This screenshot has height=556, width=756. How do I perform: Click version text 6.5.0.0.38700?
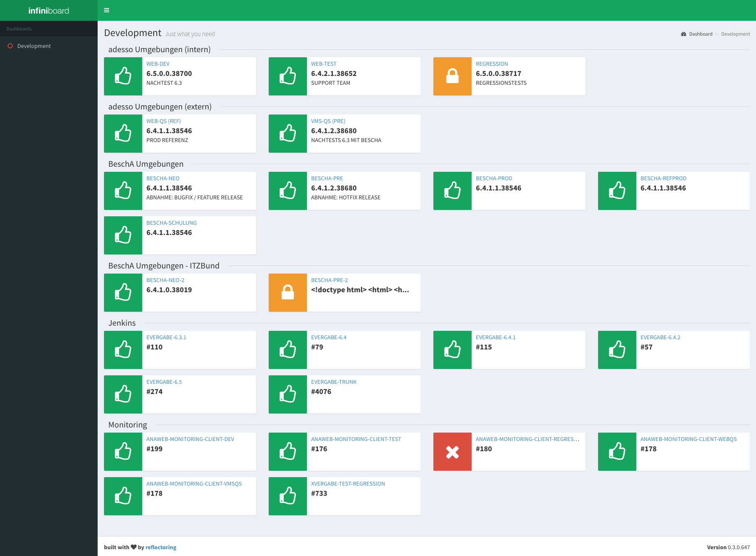click(169, 73)
